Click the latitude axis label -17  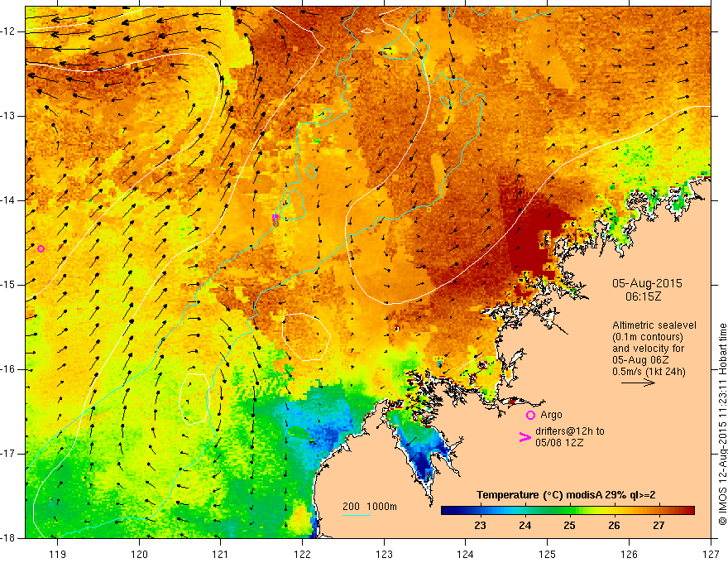8,454
